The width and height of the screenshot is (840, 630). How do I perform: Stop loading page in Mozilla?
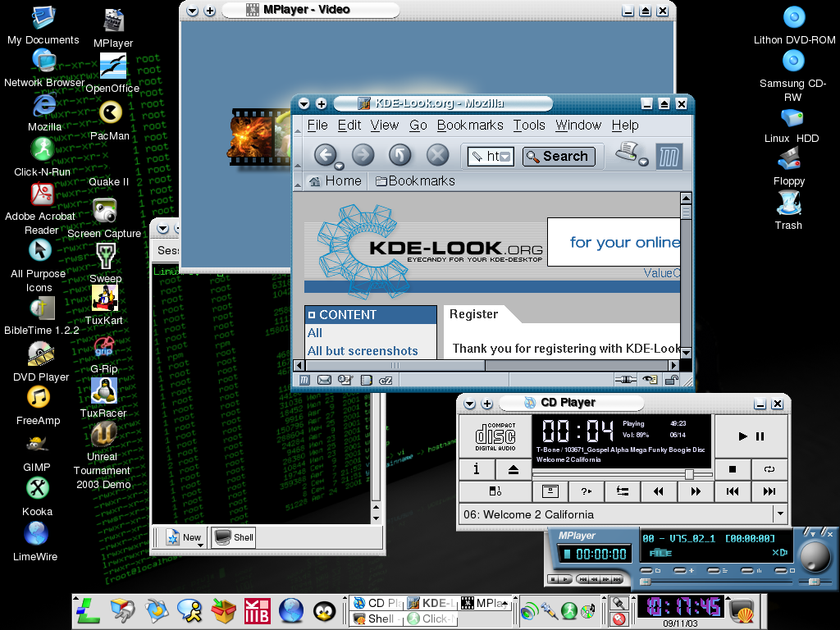coord(438,155)
